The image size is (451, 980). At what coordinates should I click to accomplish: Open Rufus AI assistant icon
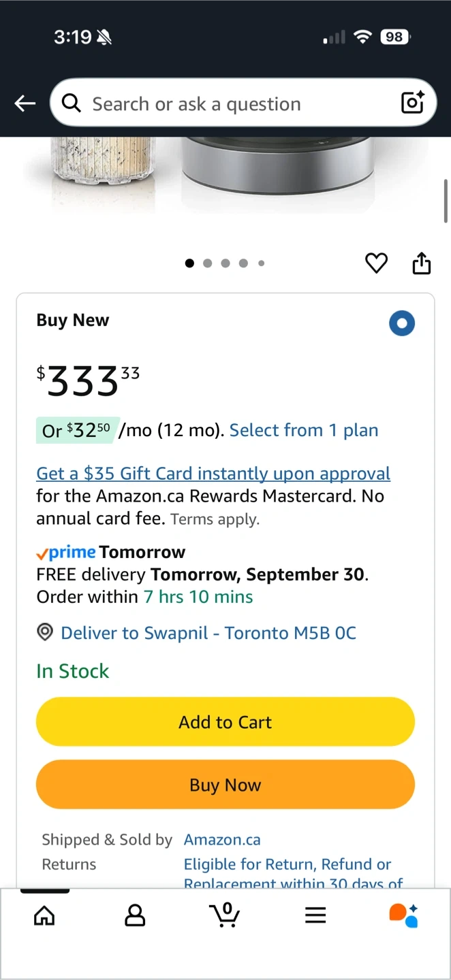pyautogui.click(x=403, y=915)
